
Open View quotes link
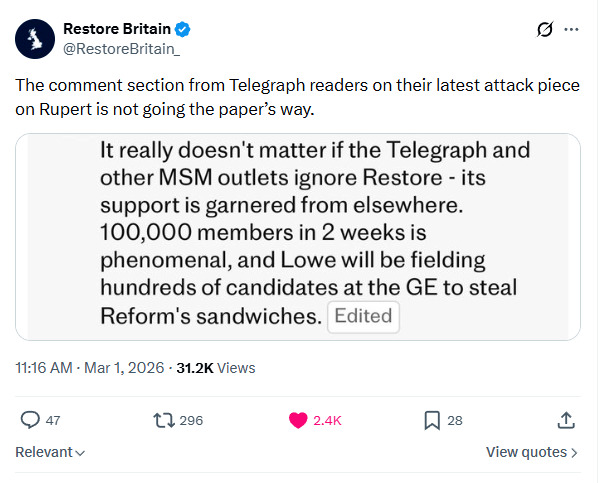pyautogui.click(x=532, y=453)
